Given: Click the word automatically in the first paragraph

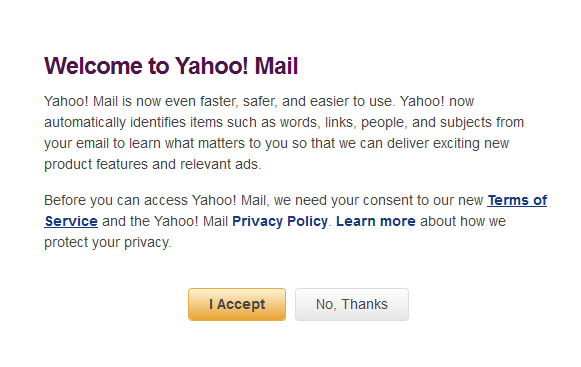Looking at the screenshot, I should [85, 122].
